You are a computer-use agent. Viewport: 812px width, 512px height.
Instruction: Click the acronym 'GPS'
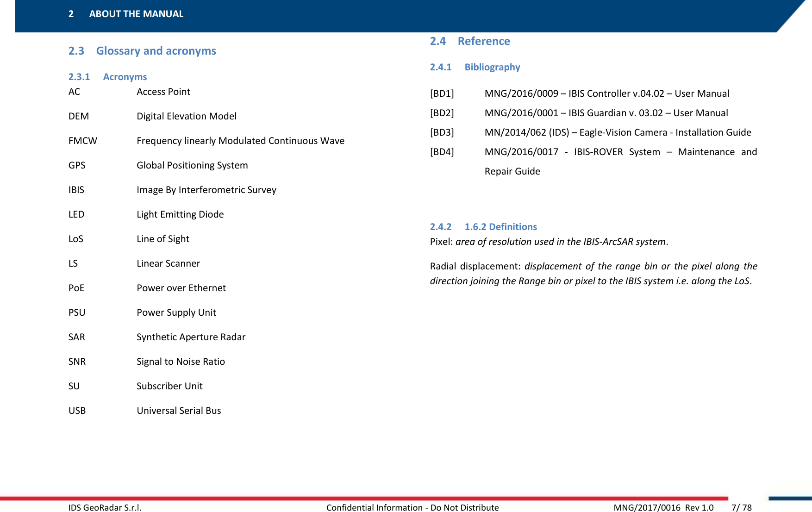click(x=77, y=165)
